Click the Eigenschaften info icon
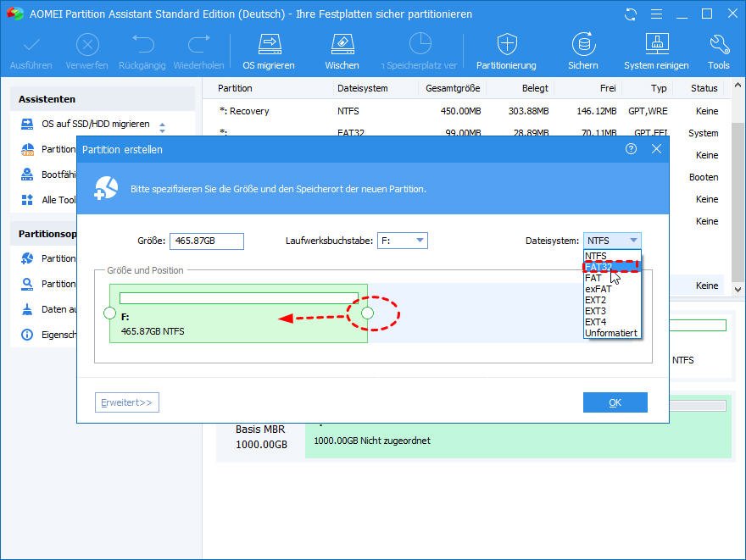The width and height of the screenshot is (746, 560). pos(27,335)
